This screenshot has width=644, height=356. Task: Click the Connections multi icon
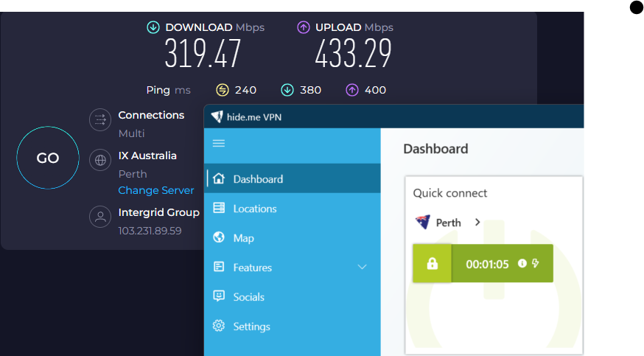coord(100,119)
